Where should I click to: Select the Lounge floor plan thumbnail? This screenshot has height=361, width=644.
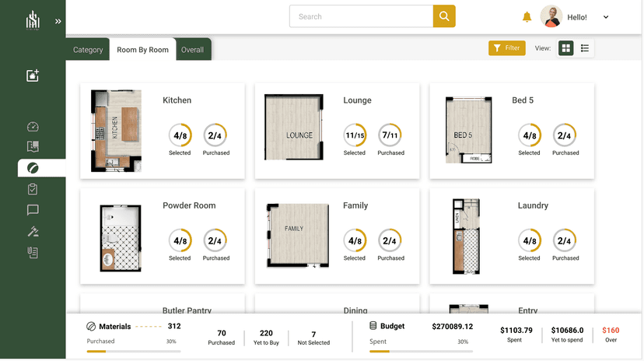(292, 128)
